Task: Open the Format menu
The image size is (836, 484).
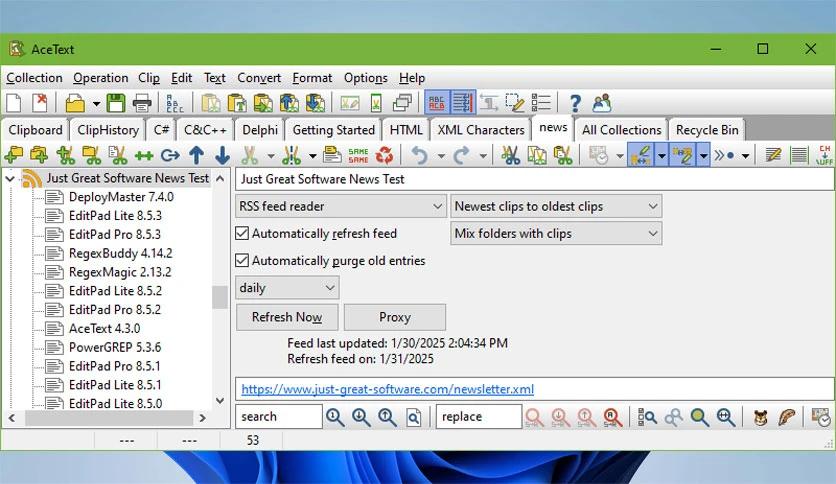Action: tap(312, 78)
